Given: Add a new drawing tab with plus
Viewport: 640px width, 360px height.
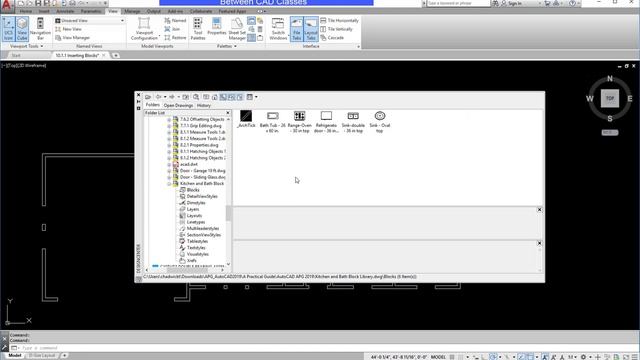Looking at the screenshot, I should point(116,55).
